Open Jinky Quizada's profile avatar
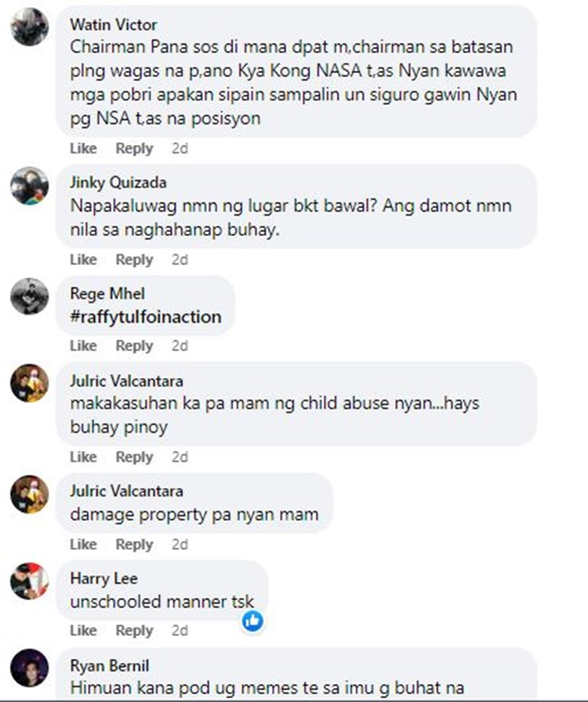Image resolution: width=588 pixels, height=702 pixels. pyautogui.click(x=30, y=186)
